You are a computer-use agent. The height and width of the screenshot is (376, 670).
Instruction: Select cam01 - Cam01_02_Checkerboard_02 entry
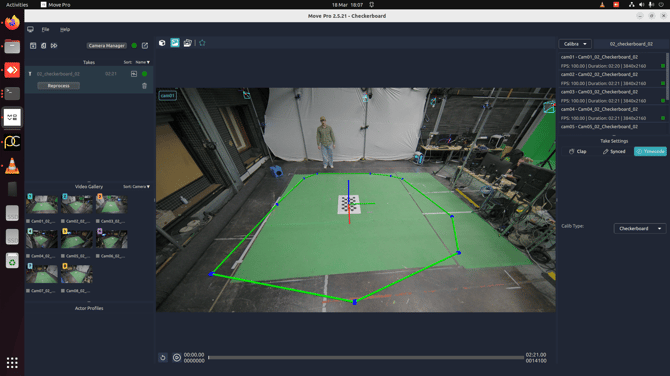(612, 61)
